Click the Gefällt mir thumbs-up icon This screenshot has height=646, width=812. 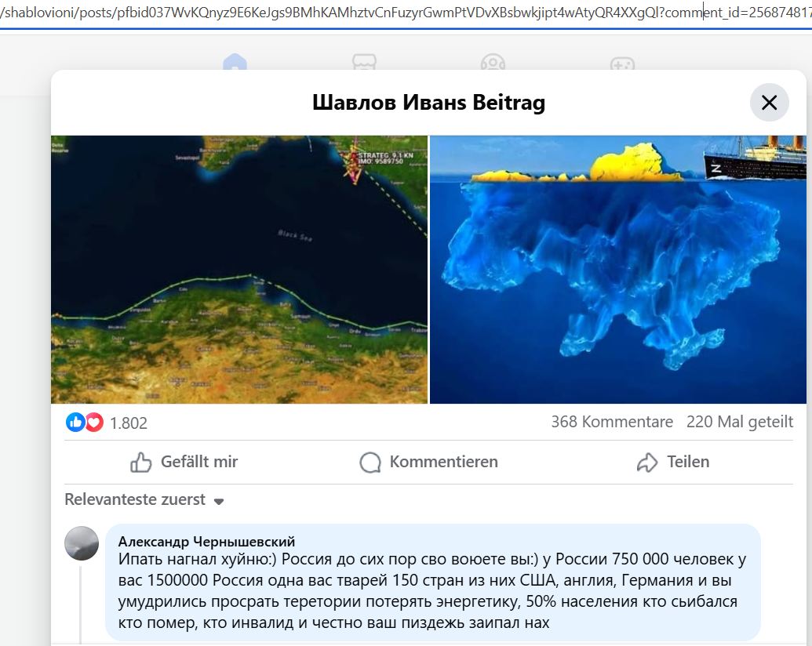[x=141, y=463]
